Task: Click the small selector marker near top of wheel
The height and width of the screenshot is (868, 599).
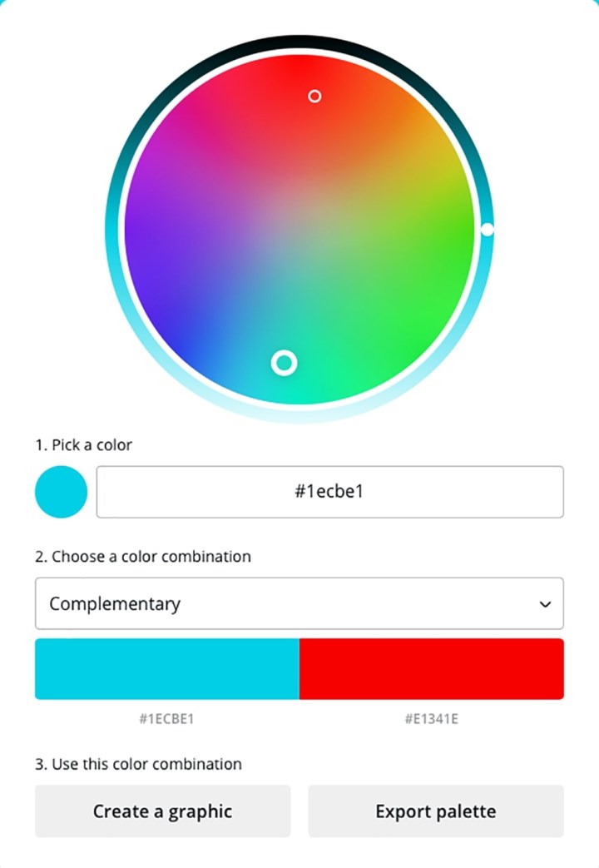Action: 314,97
